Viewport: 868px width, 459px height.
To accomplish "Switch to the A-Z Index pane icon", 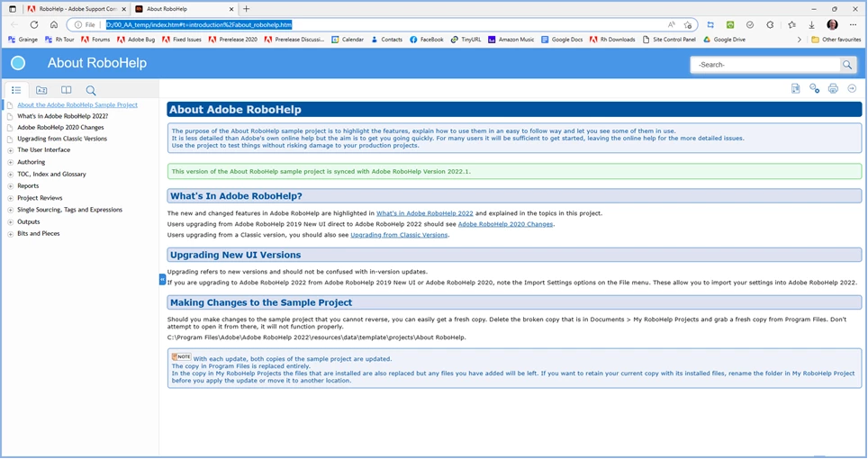I will [x=41, y=90].
